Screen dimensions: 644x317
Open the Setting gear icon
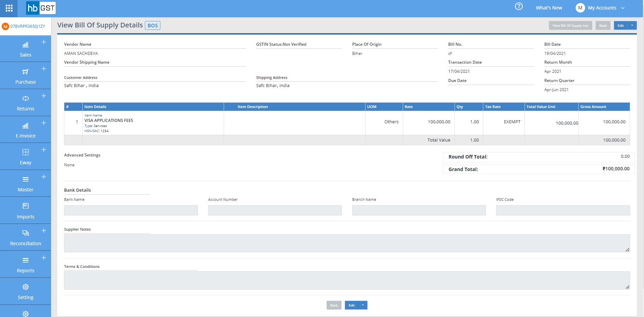(x=25, y=287)
